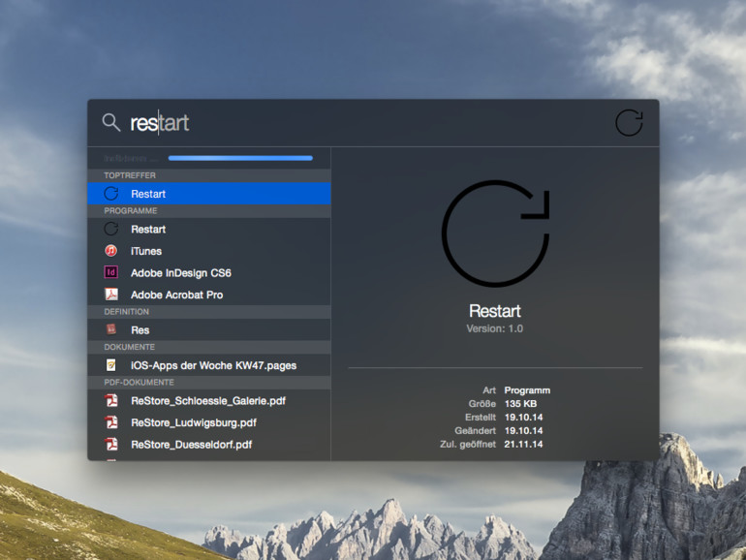Image resolution: width=746 pixels, height=560 pixels.
Task: Click the blue indexing progress bar
Action: (x=240, y=158)
